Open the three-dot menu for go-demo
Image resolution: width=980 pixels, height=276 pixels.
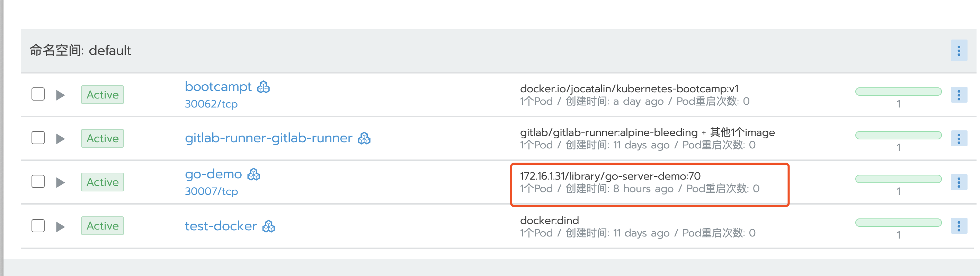(x=959, y=182)
